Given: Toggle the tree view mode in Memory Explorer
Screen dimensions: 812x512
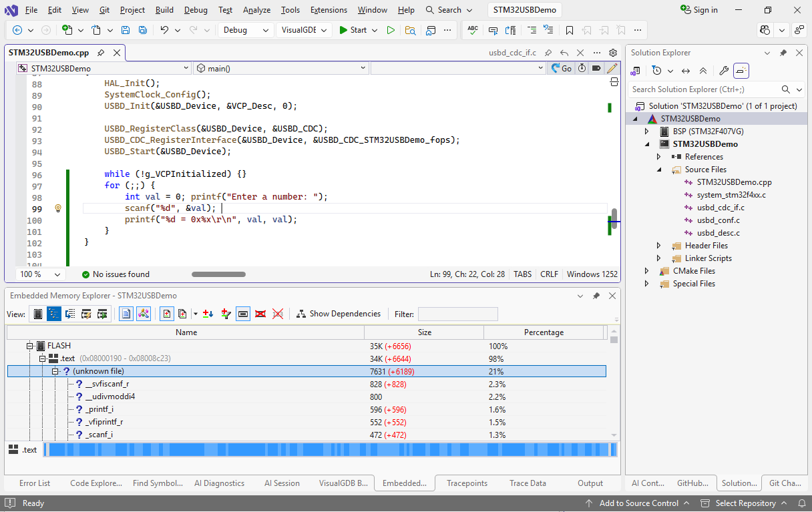Looking at the screenshot, I should pos(54,314).
